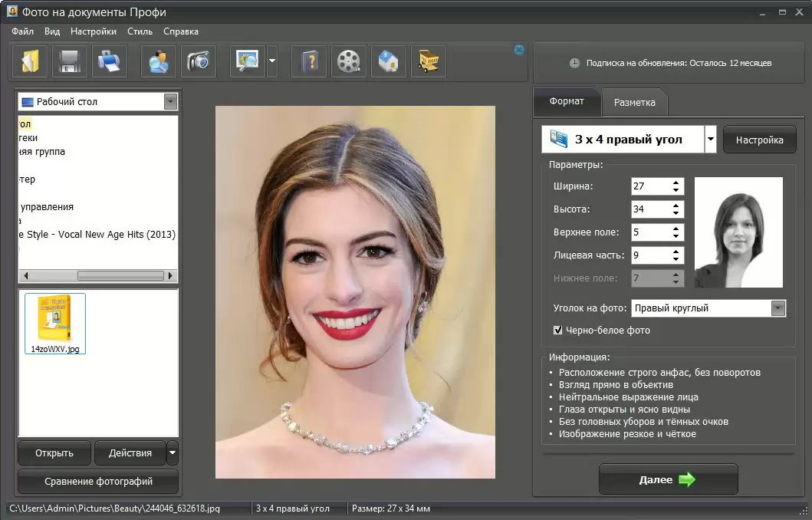Click the save floppy disk icon

tap(70, 61)
